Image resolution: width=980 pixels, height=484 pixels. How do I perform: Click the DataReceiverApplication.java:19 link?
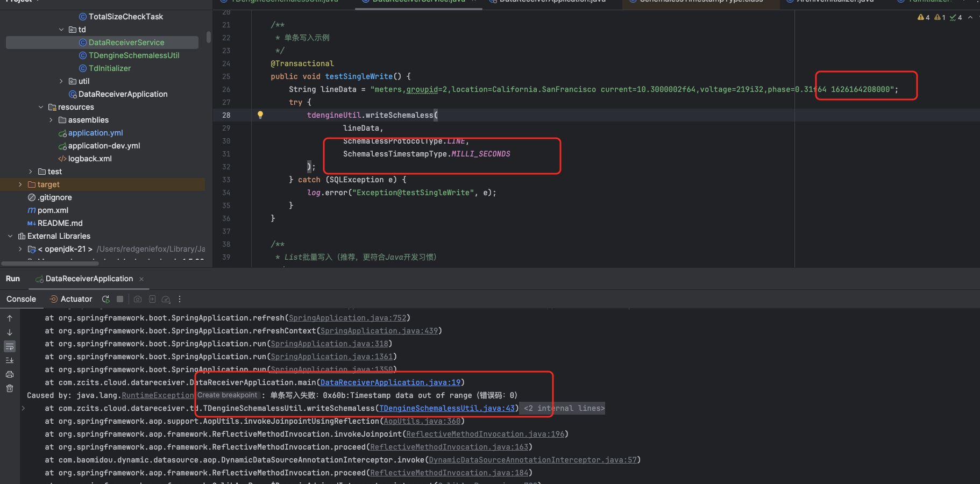[x=390, y=382]
